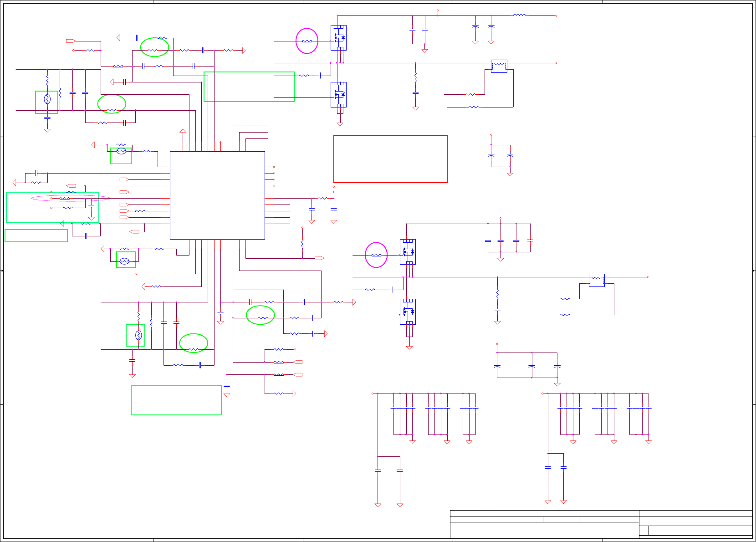Select resistor in magenta circle beside topmost MOSFET
The image size is (756, 542).
(307, 41)
